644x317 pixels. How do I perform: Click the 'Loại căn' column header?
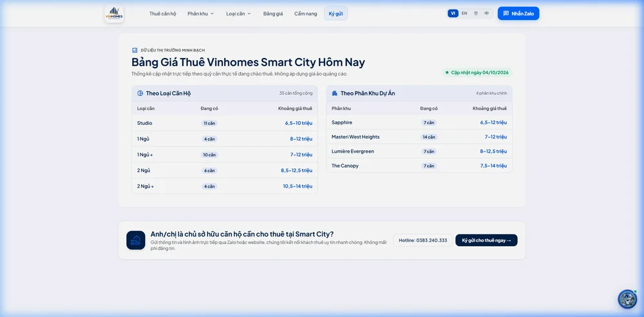click(x=146, y=108)
